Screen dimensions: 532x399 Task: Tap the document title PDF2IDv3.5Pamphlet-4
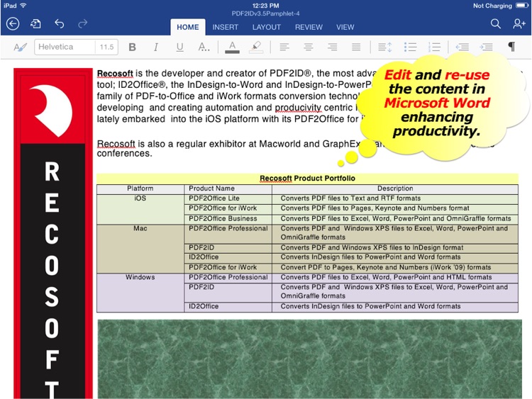click(x=266, y=14)
